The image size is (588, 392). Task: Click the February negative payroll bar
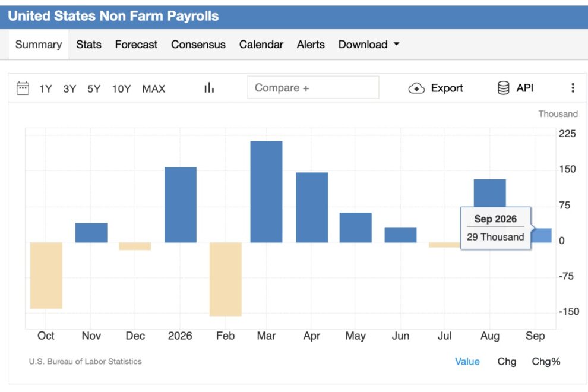tap(225, 279)
